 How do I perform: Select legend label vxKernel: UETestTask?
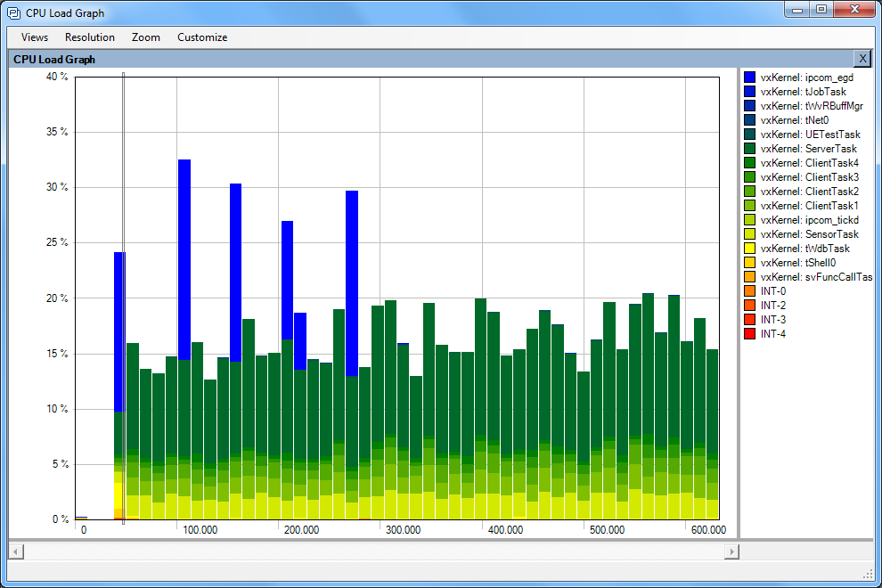pos(810,134)
